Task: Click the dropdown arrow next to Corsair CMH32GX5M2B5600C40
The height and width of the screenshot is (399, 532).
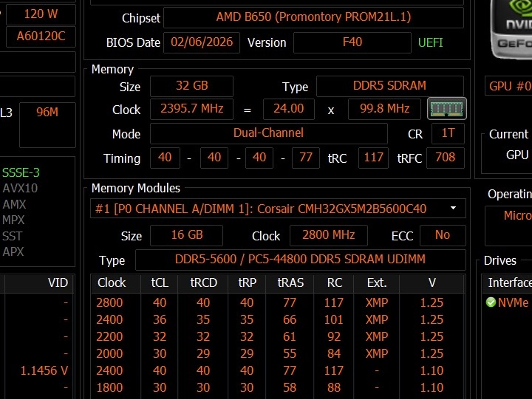Action: coord(453,208)
